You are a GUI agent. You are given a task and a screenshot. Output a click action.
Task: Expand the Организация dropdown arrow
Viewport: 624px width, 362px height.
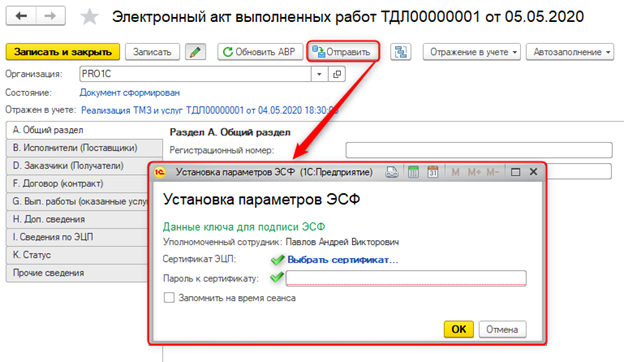319,74
